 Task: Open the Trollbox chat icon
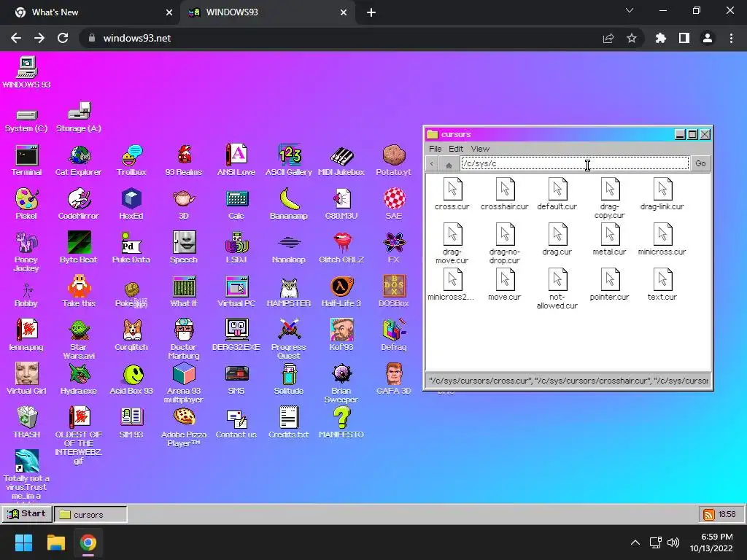point(131,161)
